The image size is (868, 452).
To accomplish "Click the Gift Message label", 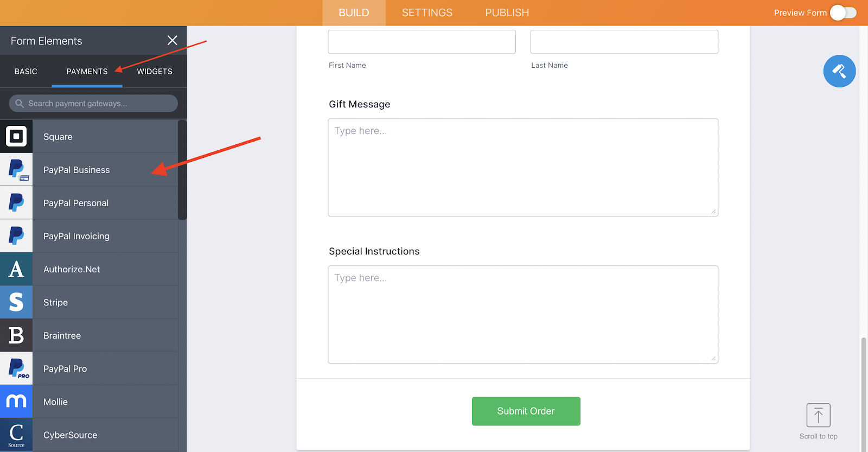I will pos(359,104).
